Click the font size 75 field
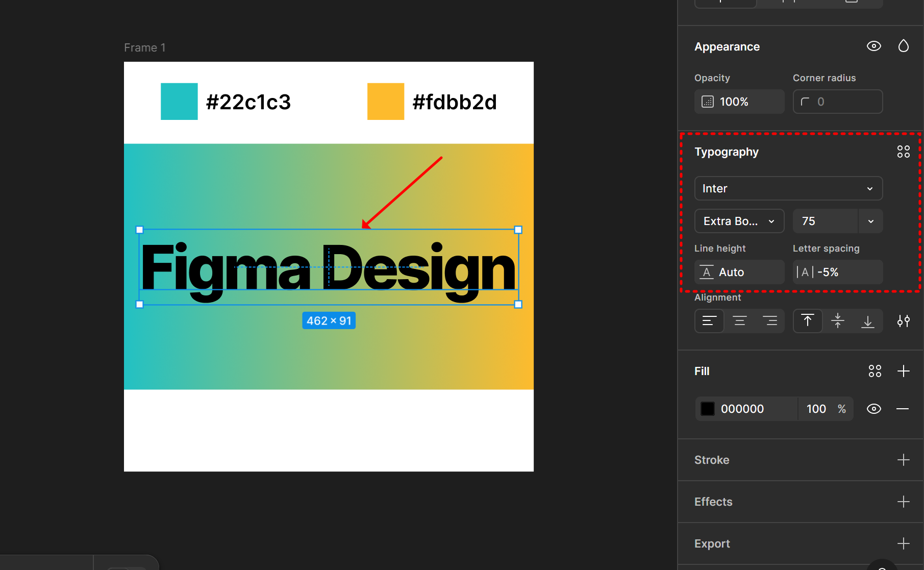 [x=825, y=221]
